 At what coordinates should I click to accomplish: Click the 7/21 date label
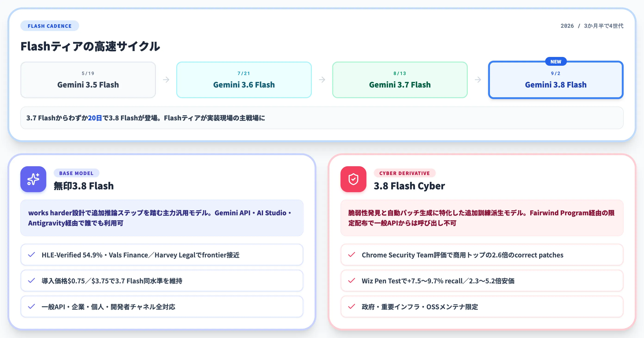pyautogui.click(x=244, y=73)
